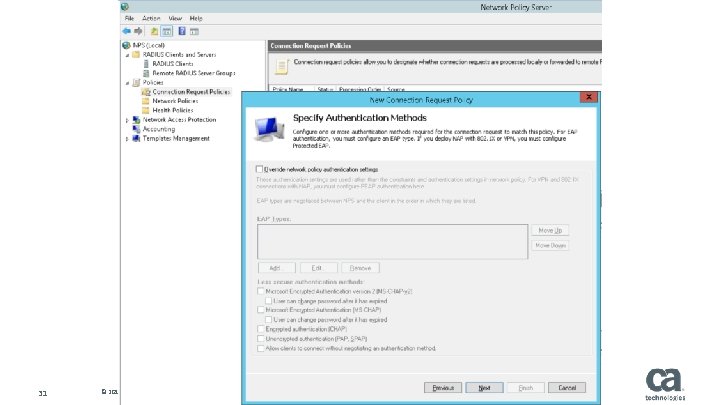Click the Connection Request Policies folder icon

coord(146,92)
